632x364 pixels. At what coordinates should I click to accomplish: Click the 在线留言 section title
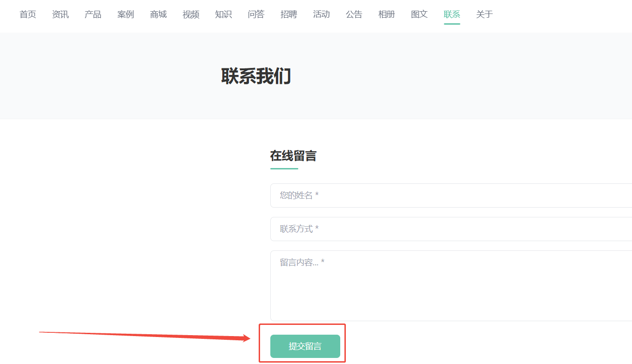coord(294,156)
